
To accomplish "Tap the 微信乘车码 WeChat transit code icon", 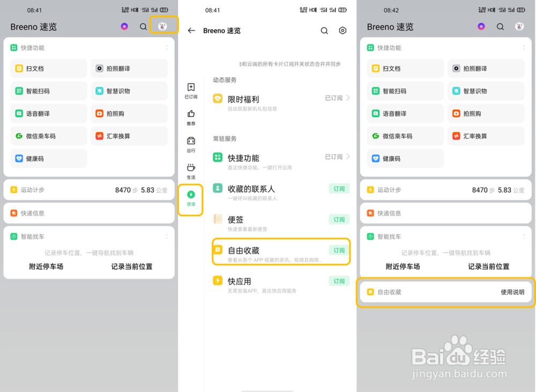I will point(48,136).
